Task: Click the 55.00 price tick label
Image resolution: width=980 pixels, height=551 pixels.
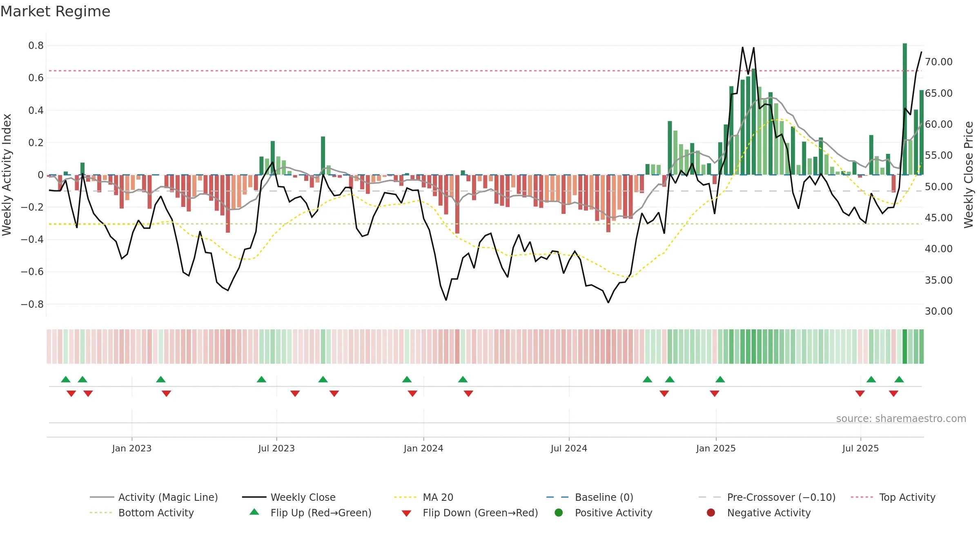Action: tap(939, 155)
